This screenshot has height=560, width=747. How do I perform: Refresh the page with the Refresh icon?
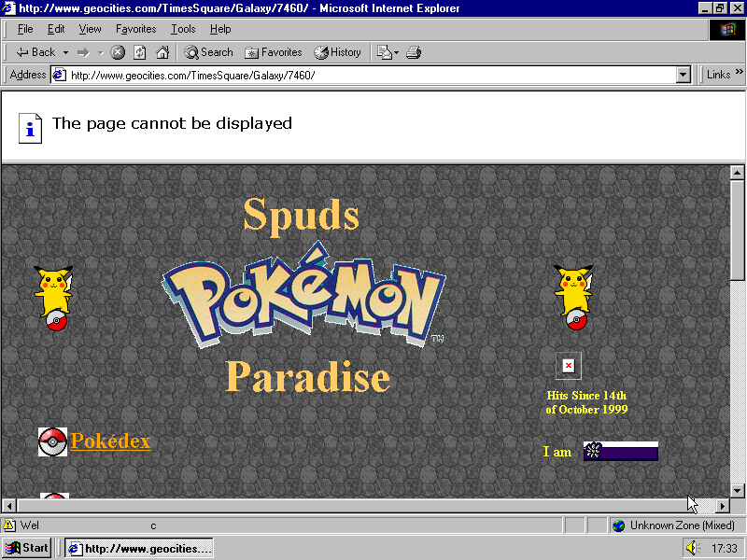click(x=139, y=52)
